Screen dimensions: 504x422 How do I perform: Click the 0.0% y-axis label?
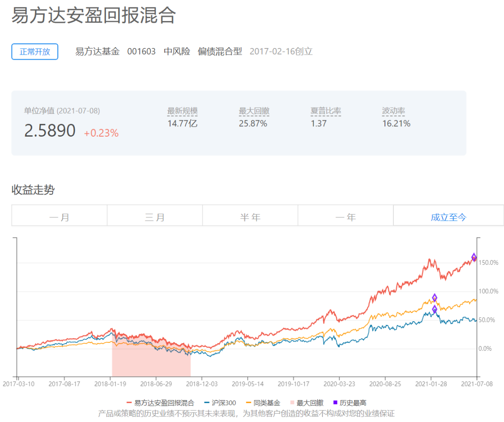(485, 348)
